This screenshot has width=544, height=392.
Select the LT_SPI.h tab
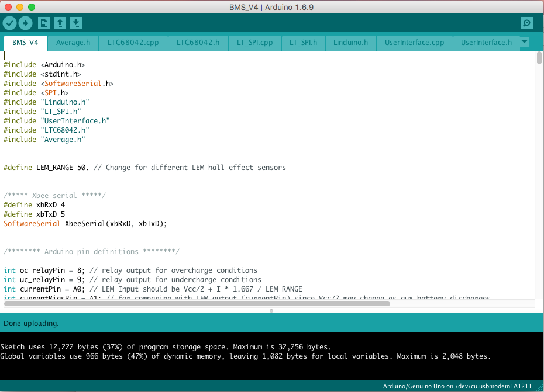[x=303, y=43]
